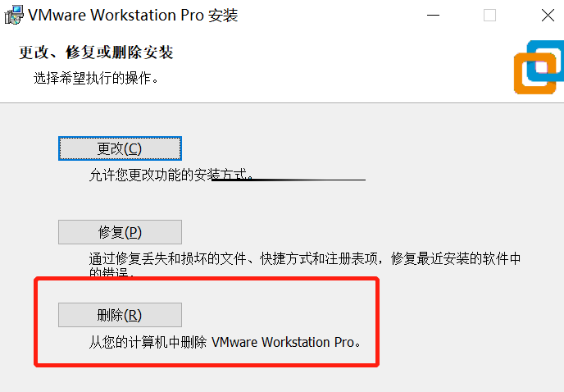Choose the 修复(P) repair button
This screenshot has width=564, height=392.
tap(120, 232)
